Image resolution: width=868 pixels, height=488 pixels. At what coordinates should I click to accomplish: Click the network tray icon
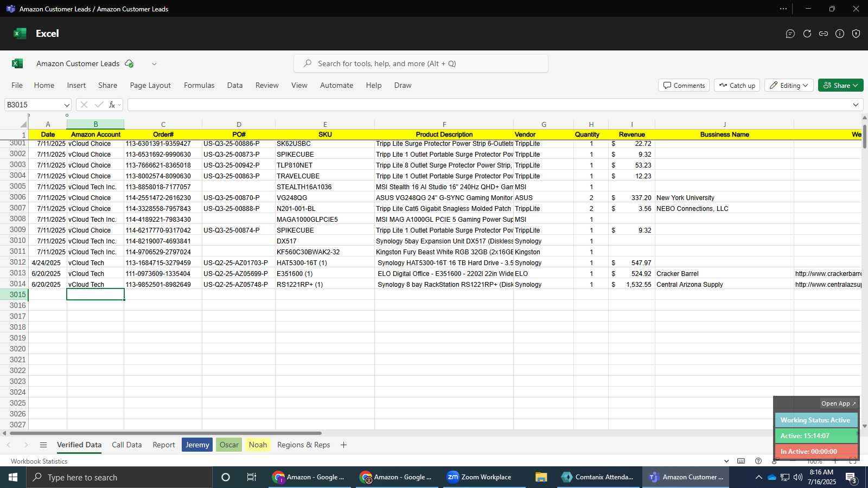785,477
